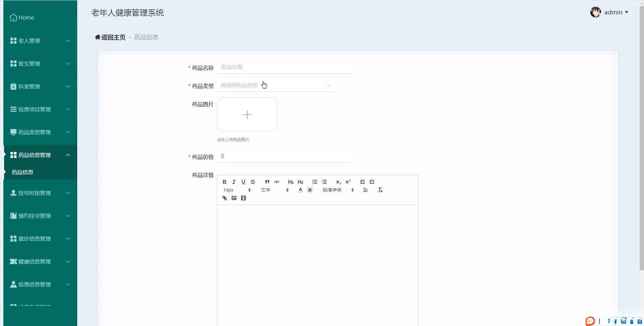Open the text color picker
Screen dimensions: 644x326
pos(300,190)
